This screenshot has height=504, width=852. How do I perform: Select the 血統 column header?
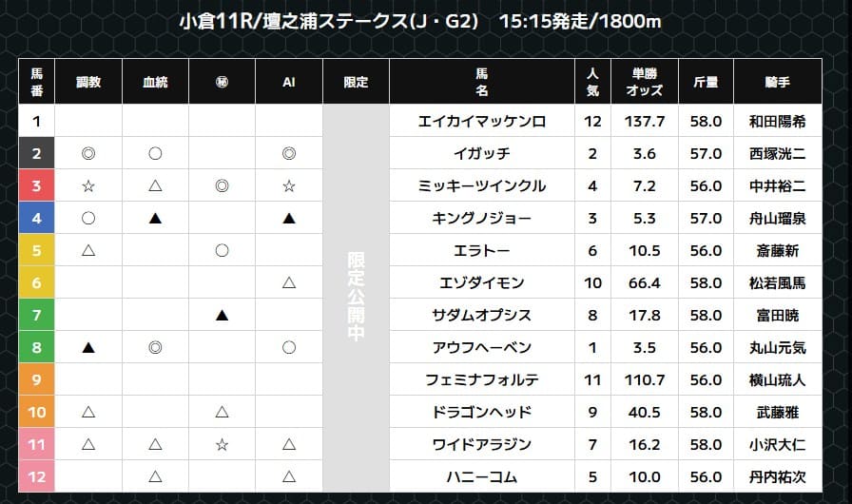point(155,82)
